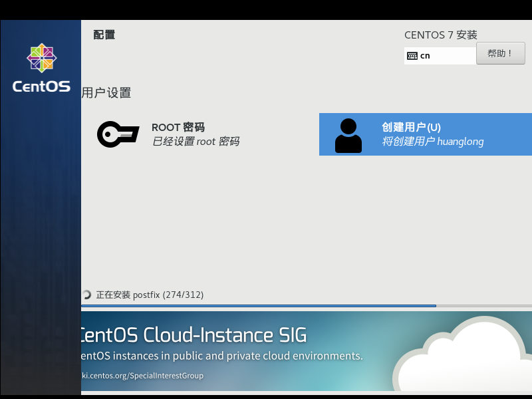Click the installation spinner icon

point(86,295)
